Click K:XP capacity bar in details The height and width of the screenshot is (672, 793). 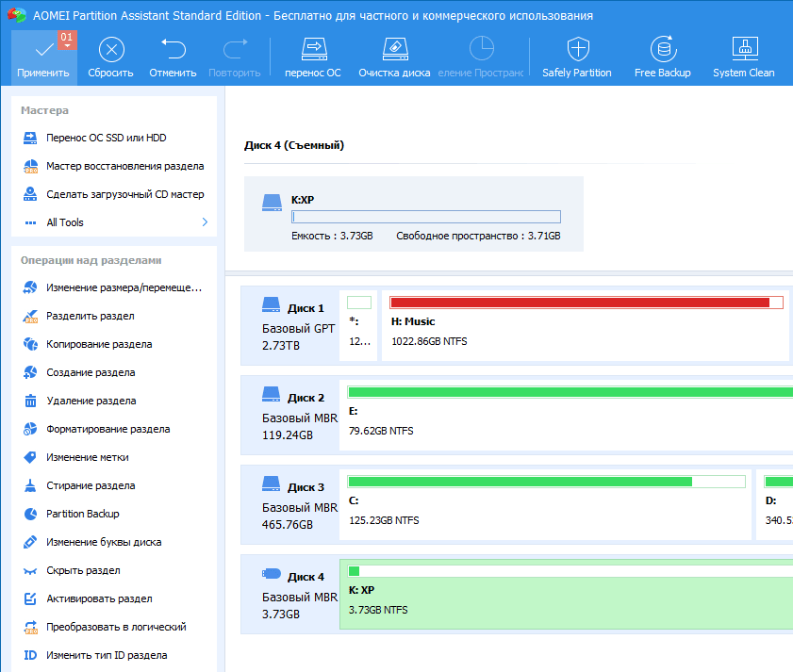tap(426, 217)
